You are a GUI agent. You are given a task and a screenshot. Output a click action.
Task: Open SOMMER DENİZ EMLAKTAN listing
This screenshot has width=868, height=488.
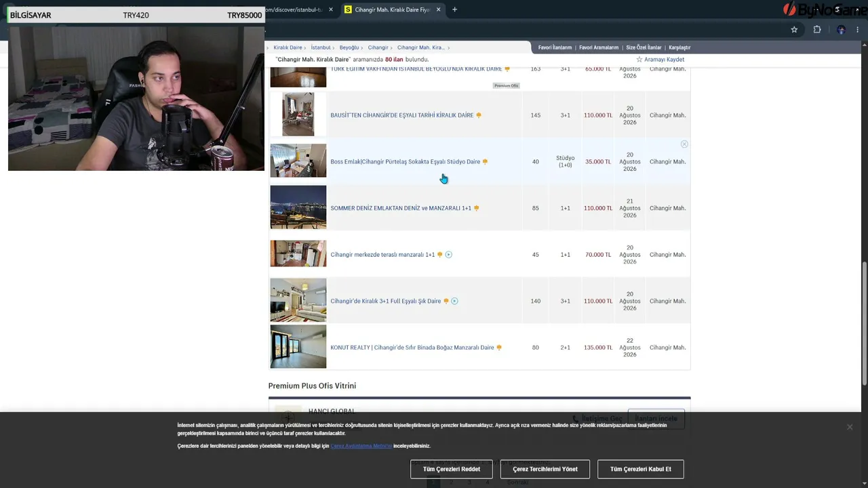click(401, 208)
